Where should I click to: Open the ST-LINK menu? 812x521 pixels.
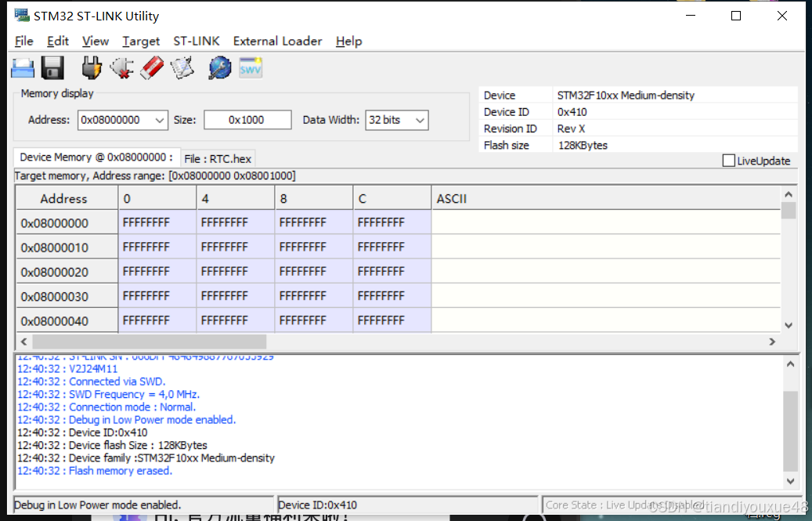[196, 41]
